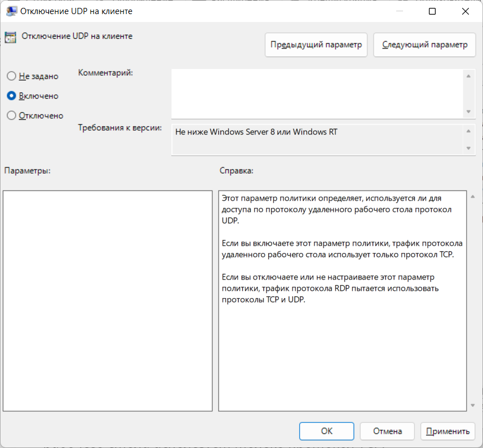Click "Не ниже Windows Server 8 или Windows RT" text
This screenshot has width=483, height=448.
click(256, 132)
